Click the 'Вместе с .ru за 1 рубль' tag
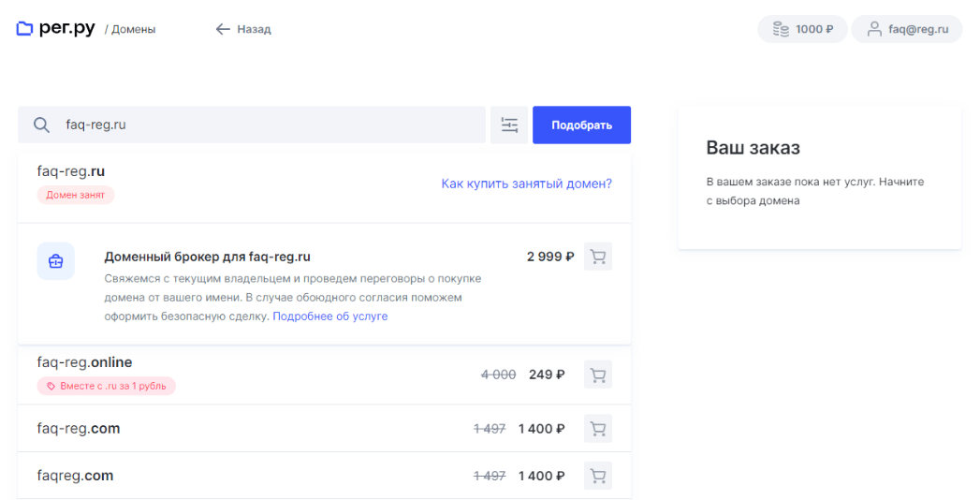This screenshot has width=980, height=500. point(107,386)
